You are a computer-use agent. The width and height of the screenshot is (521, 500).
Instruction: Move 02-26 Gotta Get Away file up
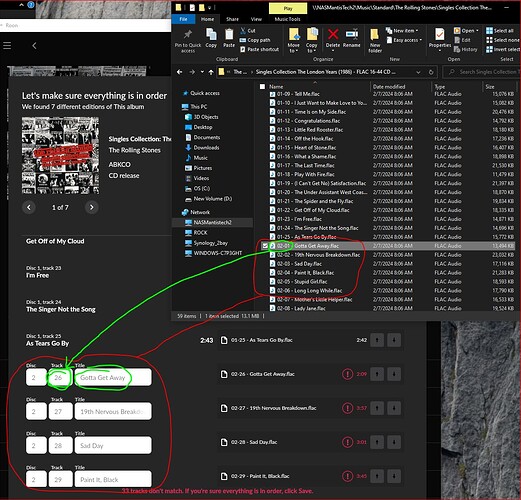(377, 374)
